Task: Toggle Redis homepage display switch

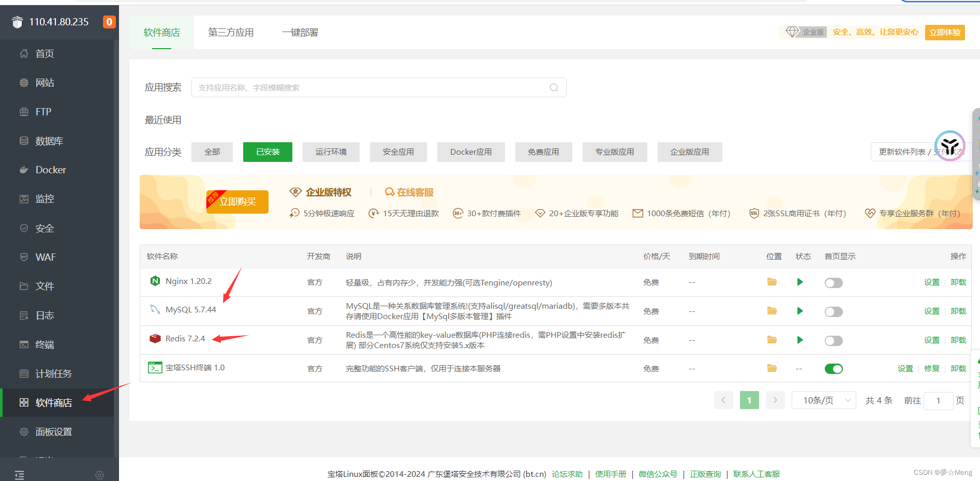Action: tap(834, 341)
